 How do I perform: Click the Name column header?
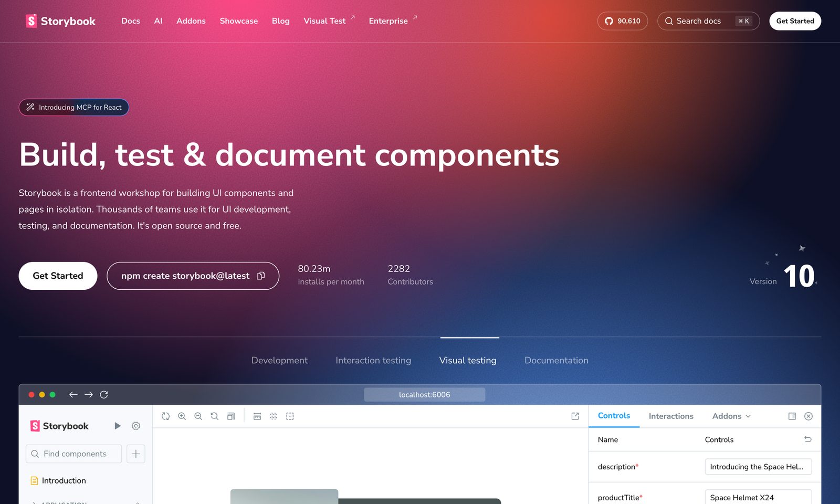point(608,440)
